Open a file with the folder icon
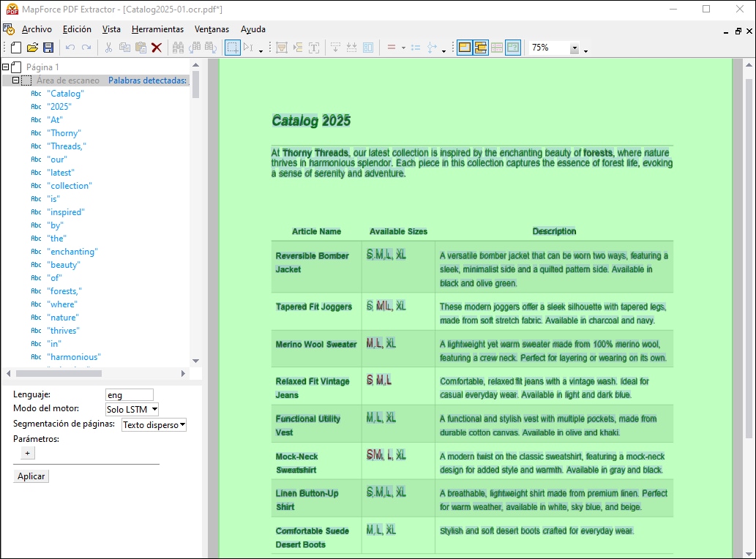The width and height of the screenshot is (756, 559). click(x=32, y=48)
